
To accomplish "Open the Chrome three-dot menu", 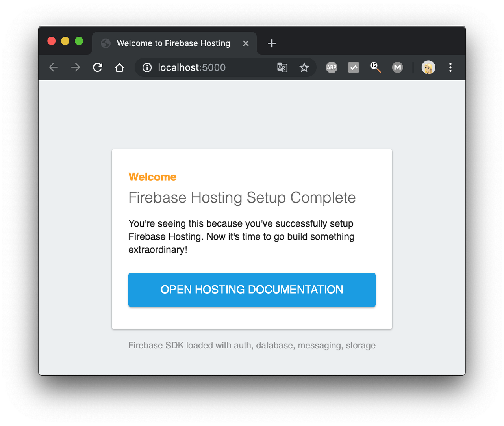I will click(450, 67).
